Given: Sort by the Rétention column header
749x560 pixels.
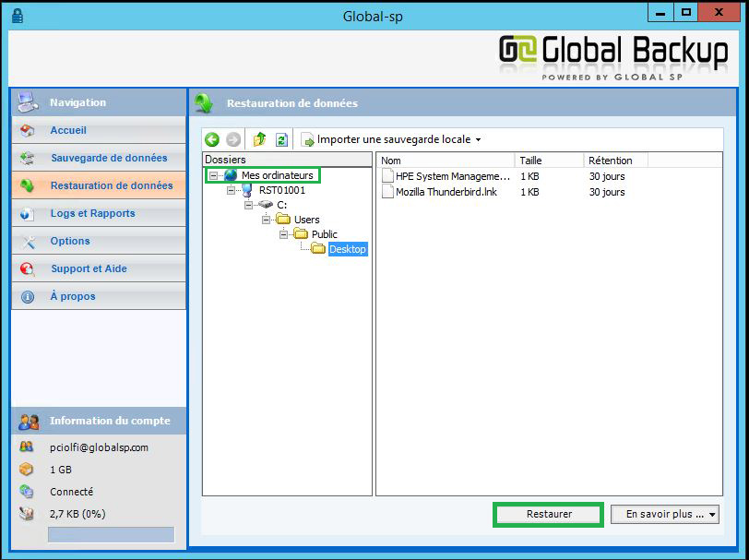Looking at the screenshot, I should [615, 161].
